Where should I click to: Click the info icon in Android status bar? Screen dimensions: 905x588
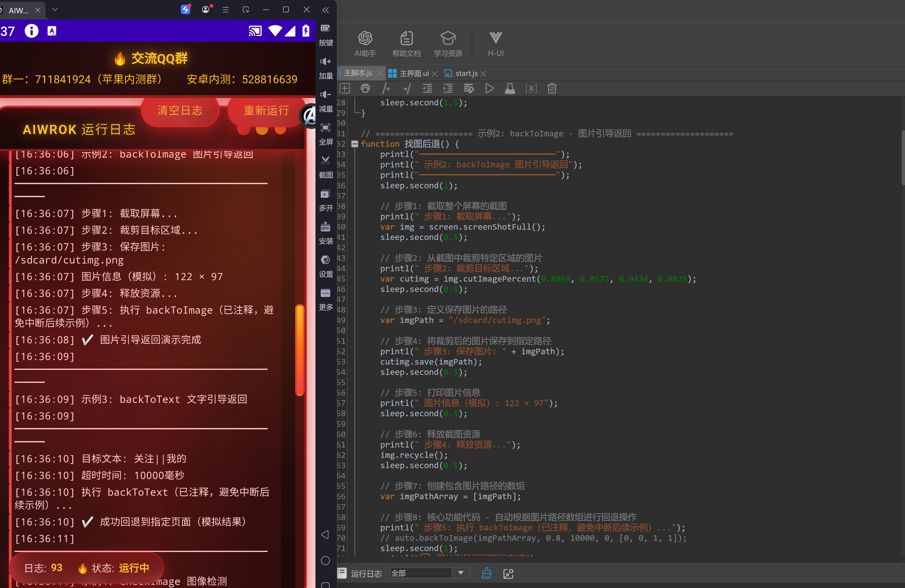point(32,31)
